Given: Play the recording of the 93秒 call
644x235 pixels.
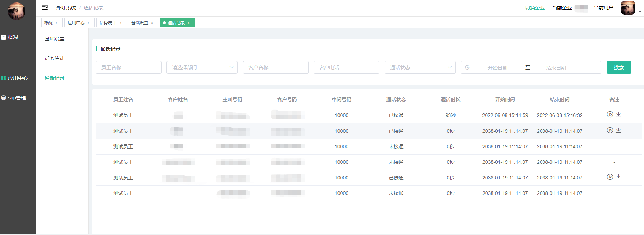Looking at the screenshot, I should tap(610, 115).
